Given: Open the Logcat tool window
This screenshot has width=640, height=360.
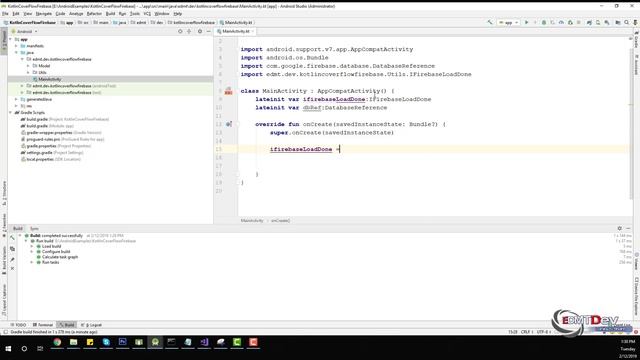Looking at the screenshot, I should [91, 325].
